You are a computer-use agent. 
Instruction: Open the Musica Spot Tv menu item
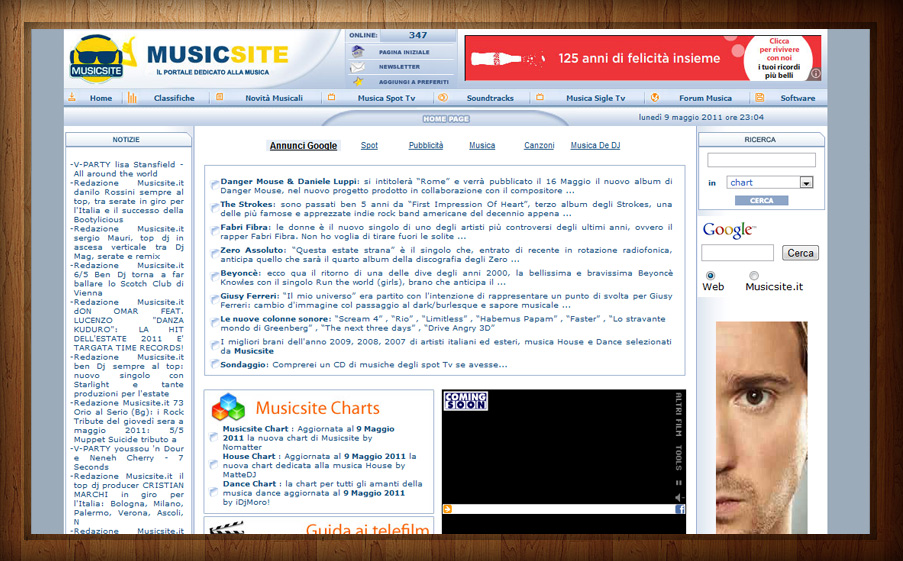click(x=386, y=98)
